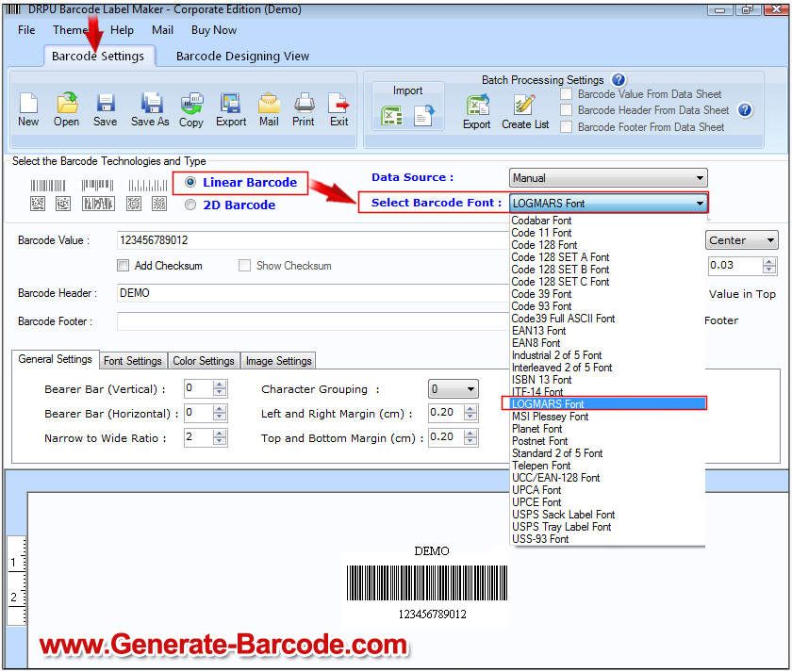Click the New document icon
The image size is (792, 672).
coord(28,105)
